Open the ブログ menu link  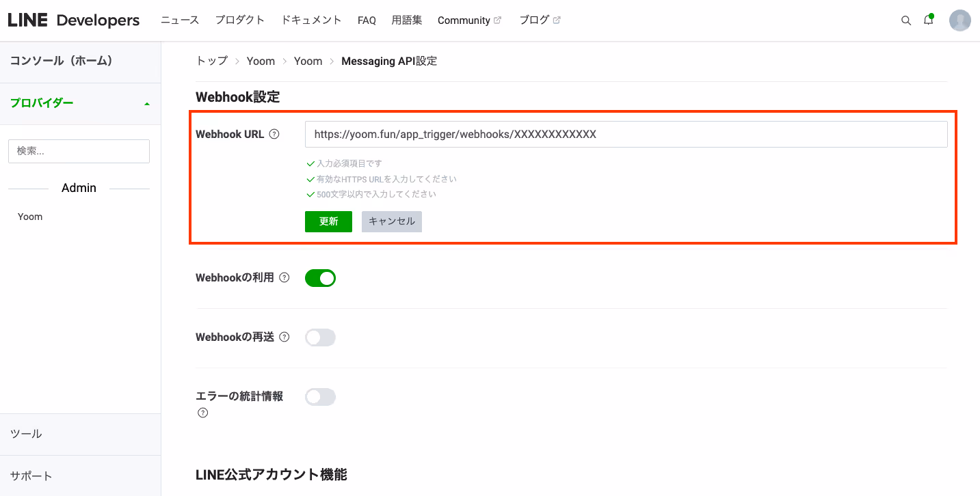[534, 20]
